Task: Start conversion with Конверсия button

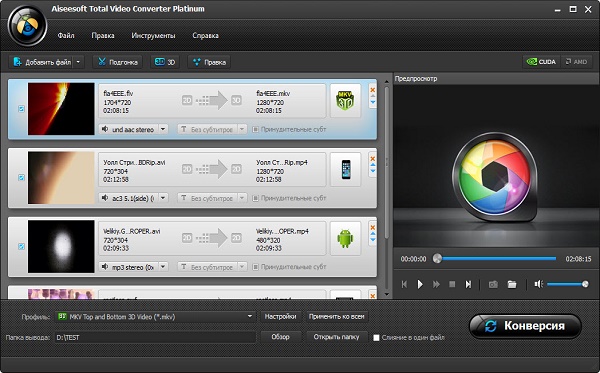Action: (525, 326)
